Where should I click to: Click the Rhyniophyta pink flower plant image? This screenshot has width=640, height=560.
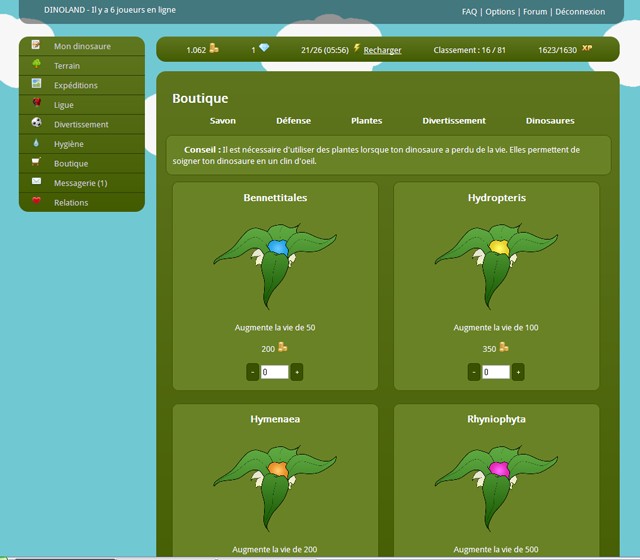pyautogui.click(x=496, y=488)
